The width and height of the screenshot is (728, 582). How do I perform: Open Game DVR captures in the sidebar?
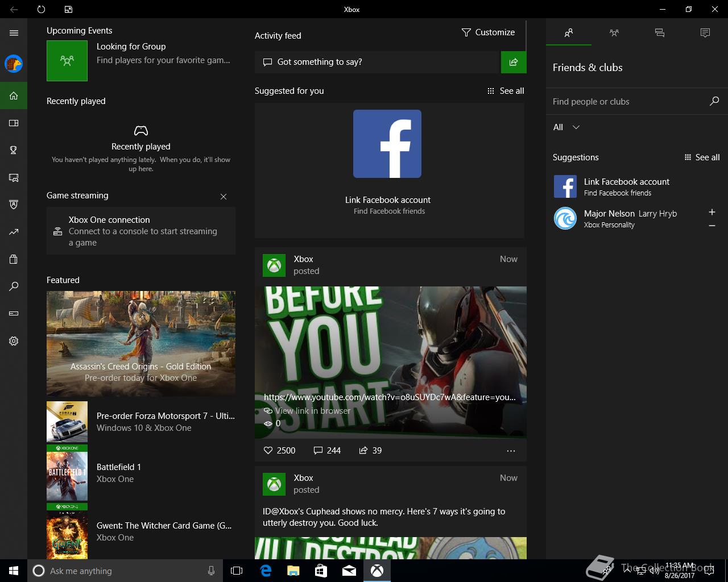[14, 177]
